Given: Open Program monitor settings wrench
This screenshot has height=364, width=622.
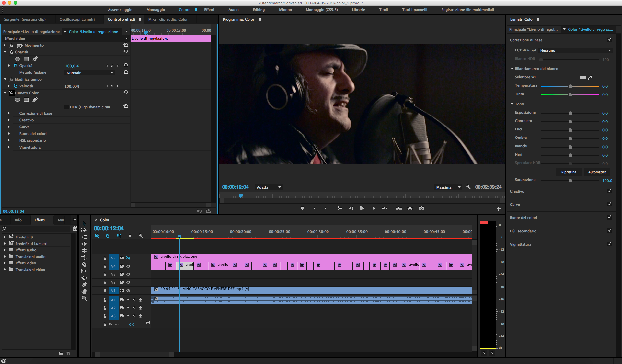Looking at the screenshot, I should (468, 187).
